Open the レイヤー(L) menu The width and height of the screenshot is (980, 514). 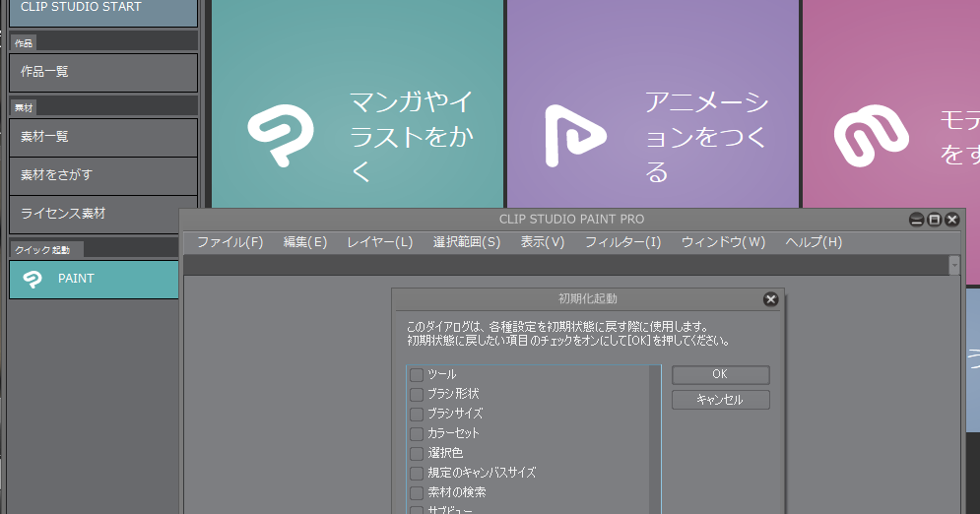tap(380, 242)
